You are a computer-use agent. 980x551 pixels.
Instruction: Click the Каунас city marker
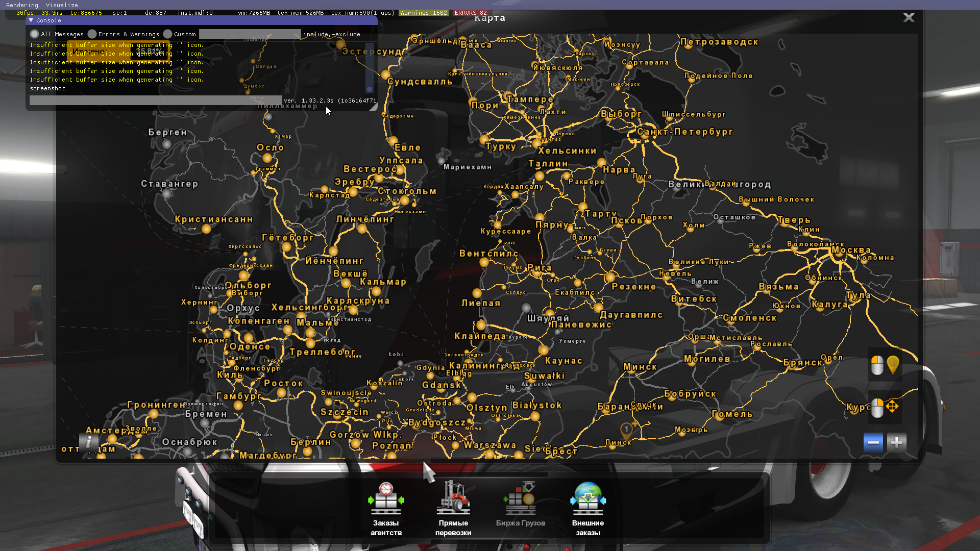click(x=544, y=350)
